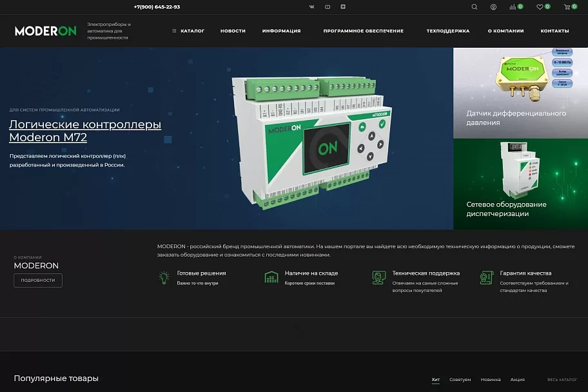This screenshot has width=588, height=392.
Task: Open Сетевое оборудование диспетчеризации banner
Action: 520,184
